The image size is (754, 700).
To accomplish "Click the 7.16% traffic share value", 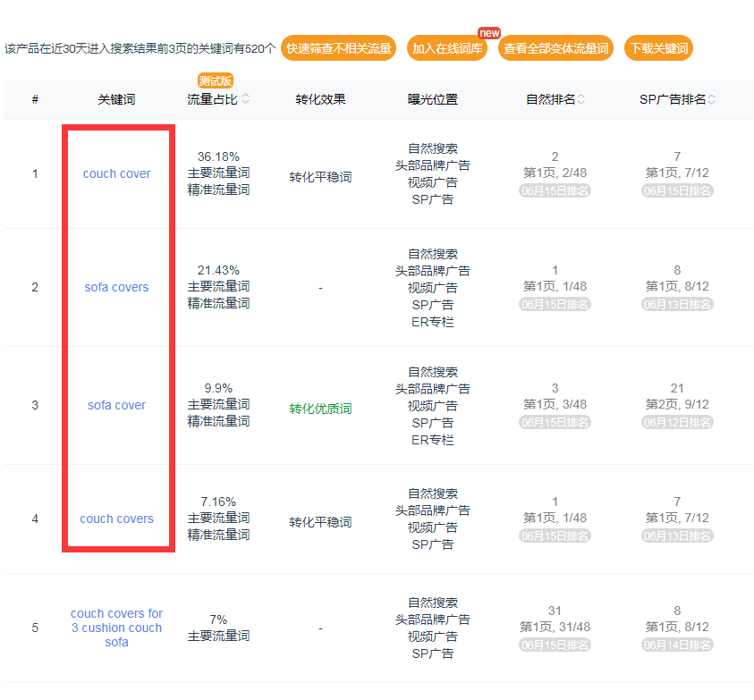I will (218, 502).
